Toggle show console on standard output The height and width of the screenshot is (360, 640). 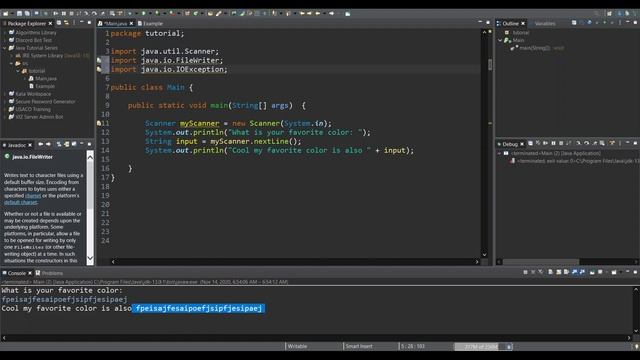pos(575,272)
